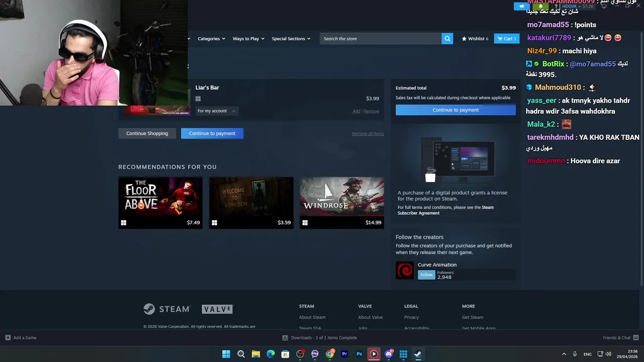Open Google Chrome from the taskbar
Image resolution: width=644 pixels, height=362 pixels.
pyautogui.click(x=330, y=354)
